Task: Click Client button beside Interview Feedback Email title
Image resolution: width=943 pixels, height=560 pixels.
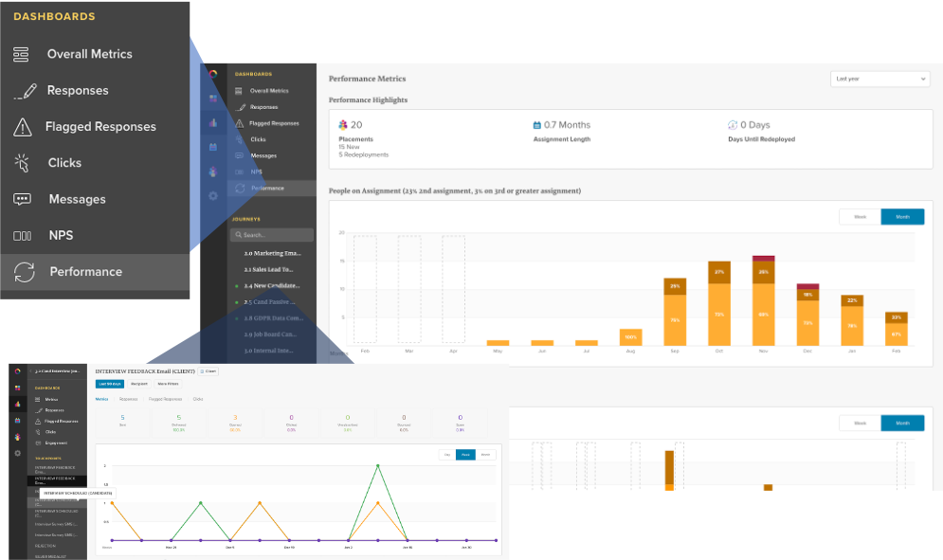Action: tap(209, 371)
